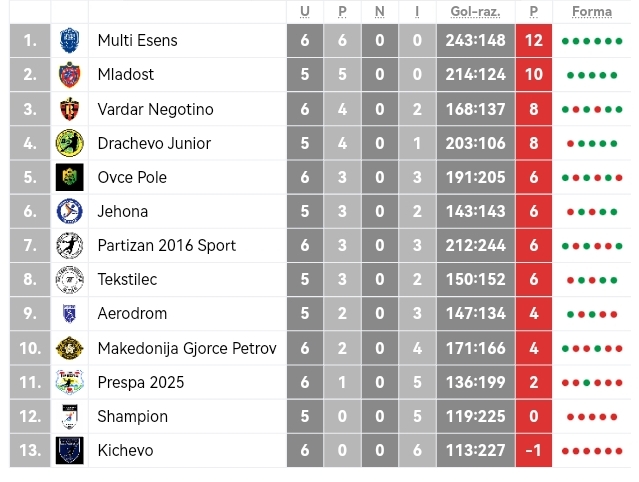The height and width of the screenshot is (482, 639).
Task: Click Kichevo's points cell showing -1
Action: click(533, 450)
